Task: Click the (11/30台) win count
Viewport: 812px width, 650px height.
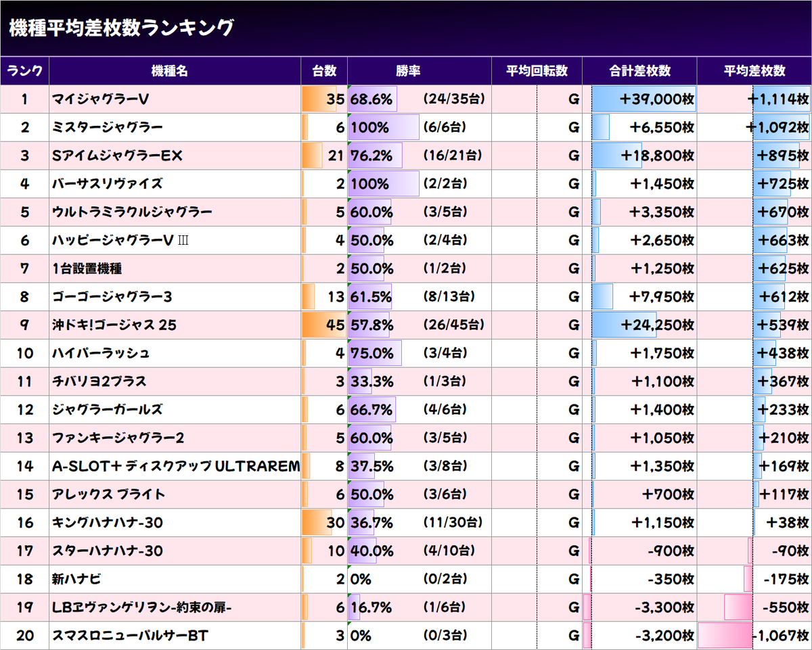Action: click(x=453, y=523)
